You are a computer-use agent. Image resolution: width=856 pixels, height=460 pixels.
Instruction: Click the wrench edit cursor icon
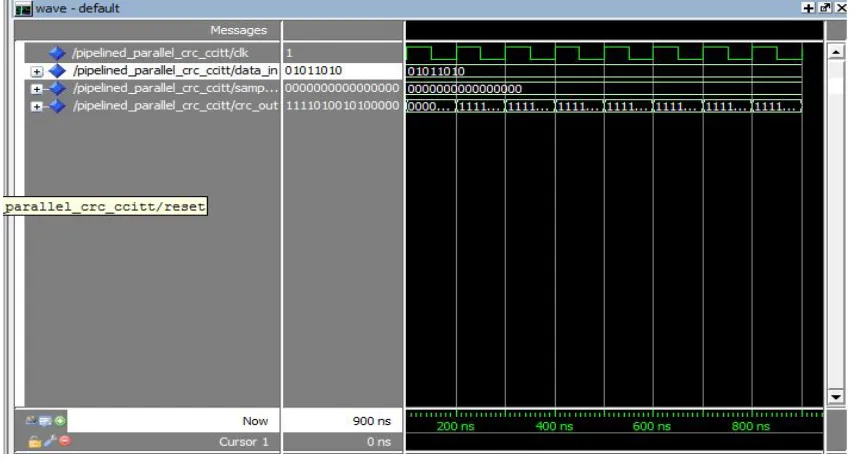[x=50, y=441]
